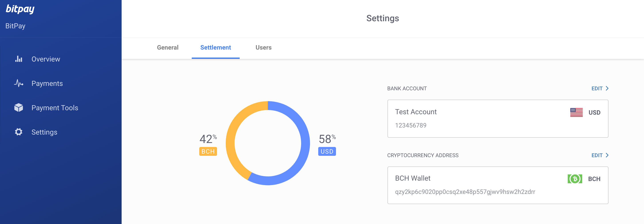Click the bitpay logo in sidebar
The height and width of the screenshot is (224, 644).
coord(20,9)
